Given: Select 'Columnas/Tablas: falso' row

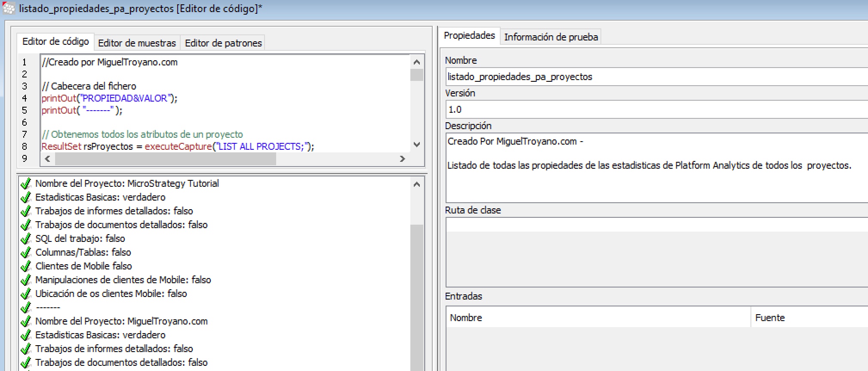Looking at the screenshot, I should click(83, 252).
